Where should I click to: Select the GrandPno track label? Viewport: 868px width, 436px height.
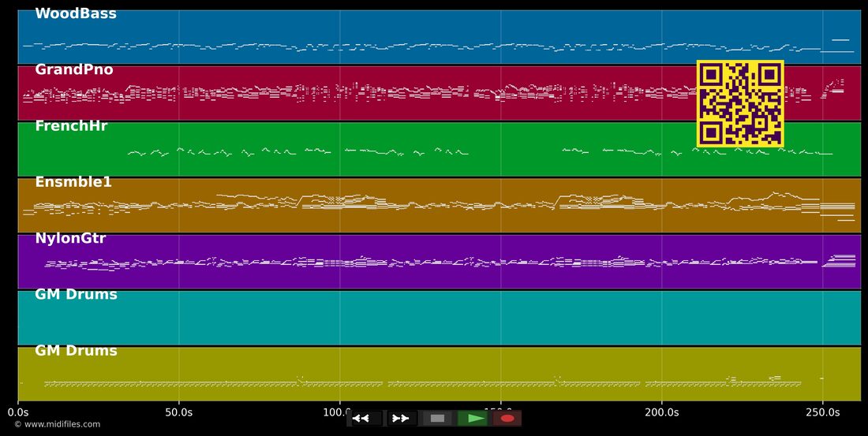[x=74, y=69]
